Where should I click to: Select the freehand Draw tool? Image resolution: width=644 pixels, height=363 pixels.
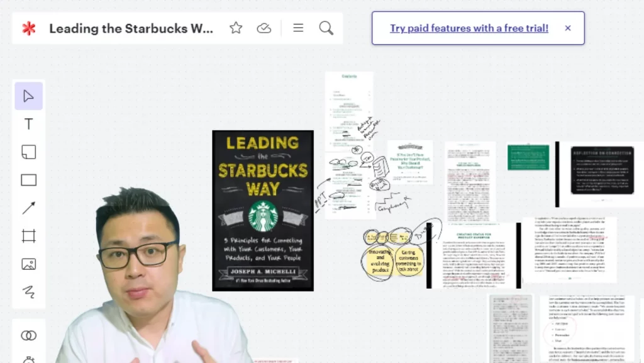(29, 292)
